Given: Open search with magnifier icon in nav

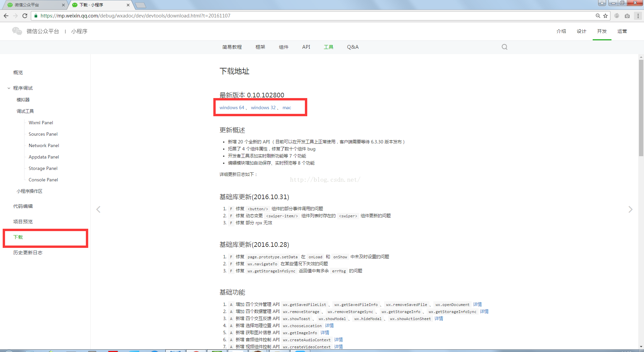Looking at the screenshot, I should pyautogui.click(x=504, y=47).
